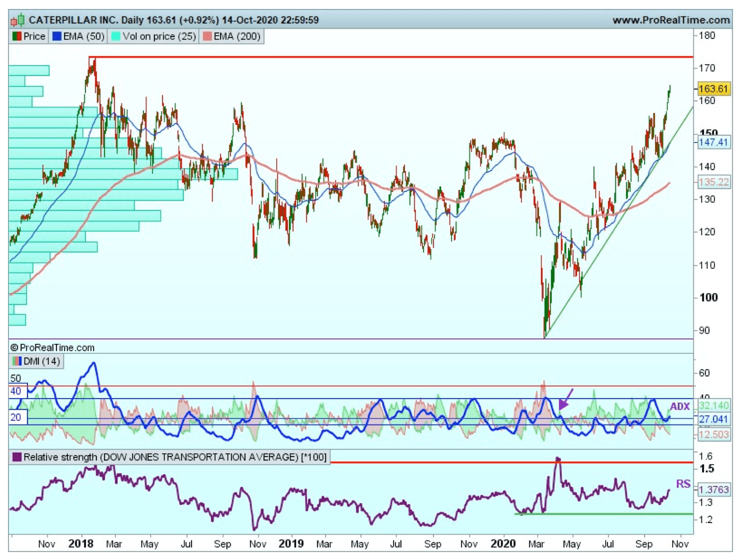
Task: Click the 1.5 relative strength axis label
Action: (x=707, y=469)
